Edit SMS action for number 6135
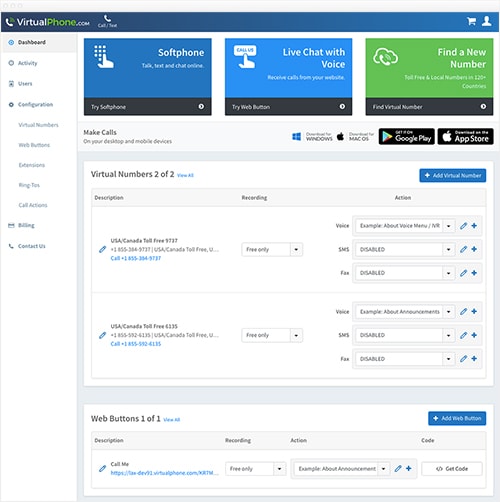500x502 pixels. (463, 335)
